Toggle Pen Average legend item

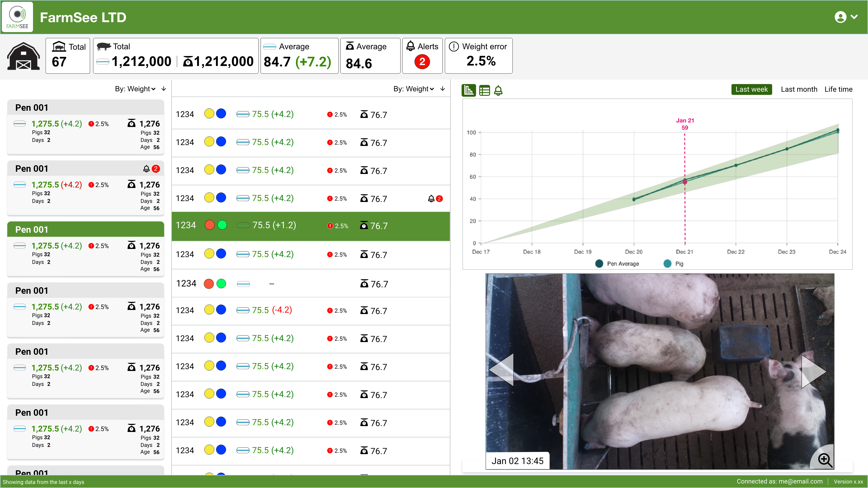(x=617, y=264)
